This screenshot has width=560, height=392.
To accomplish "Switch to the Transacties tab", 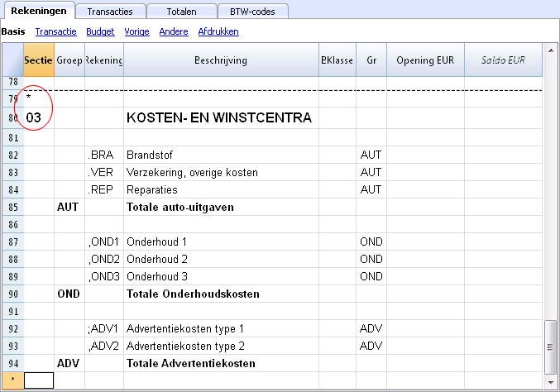I will 111,12.
